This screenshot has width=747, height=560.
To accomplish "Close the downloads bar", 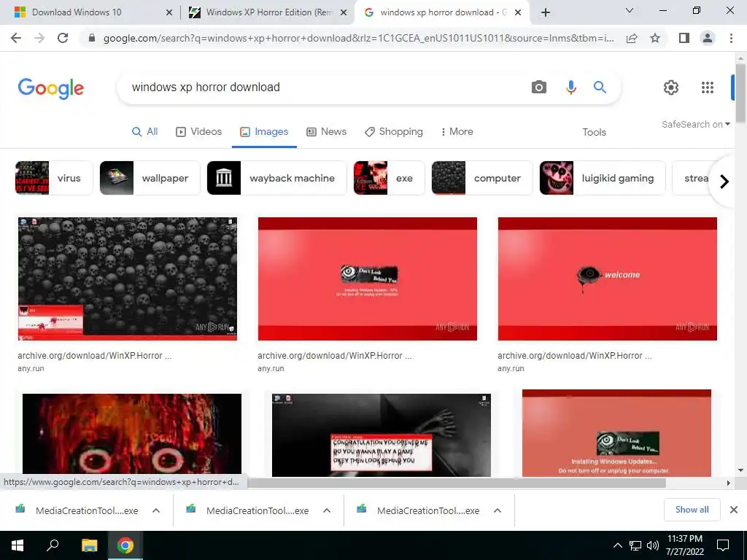I will (734, 510).
